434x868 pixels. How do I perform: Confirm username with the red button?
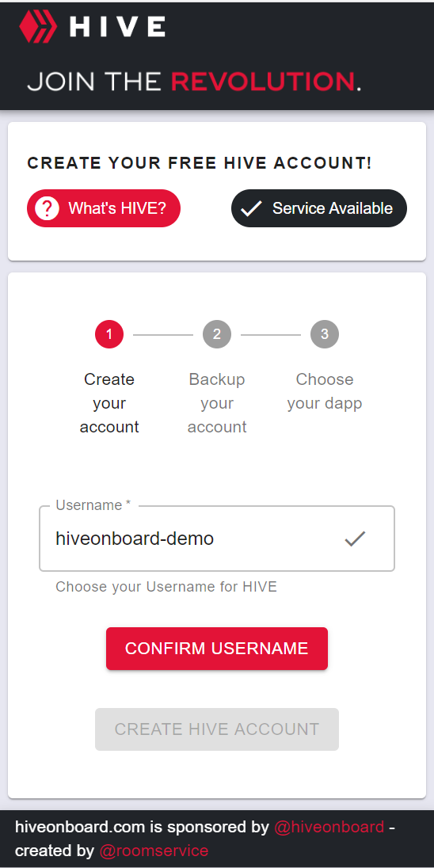[x=217, y=649]
